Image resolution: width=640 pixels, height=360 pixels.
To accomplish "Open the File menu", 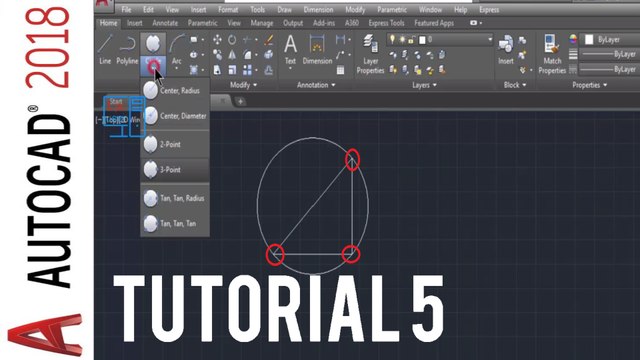I will click(x=126, y=10).
